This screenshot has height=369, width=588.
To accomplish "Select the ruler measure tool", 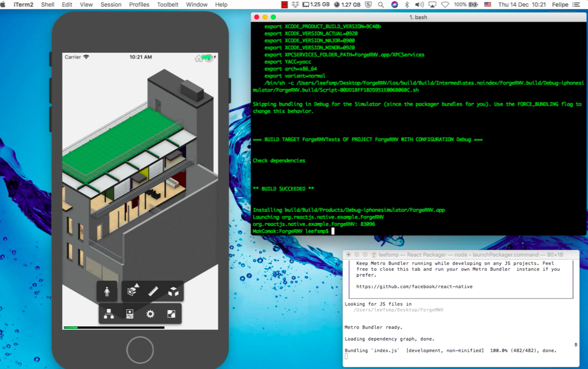I will click(x=153, y=291).
